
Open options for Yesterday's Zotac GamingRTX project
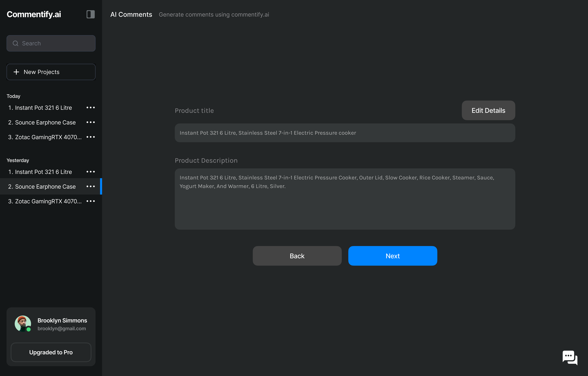(x=91, y=201)
